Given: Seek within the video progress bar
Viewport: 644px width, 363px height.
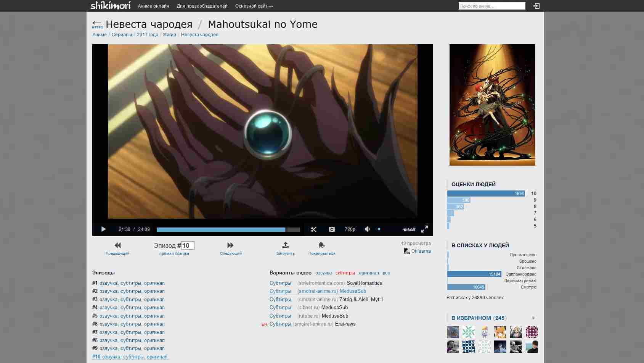Looking at the screenshot, I should click(228, 230).
